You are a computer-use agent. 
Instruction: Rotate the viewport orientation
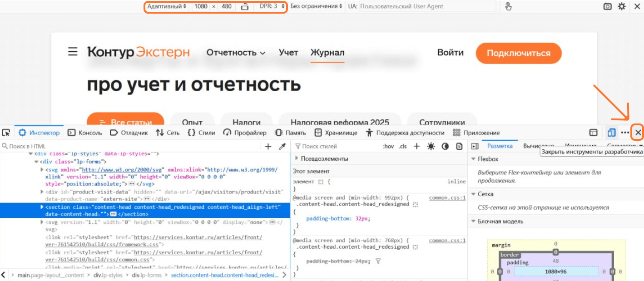click(245, 6)
